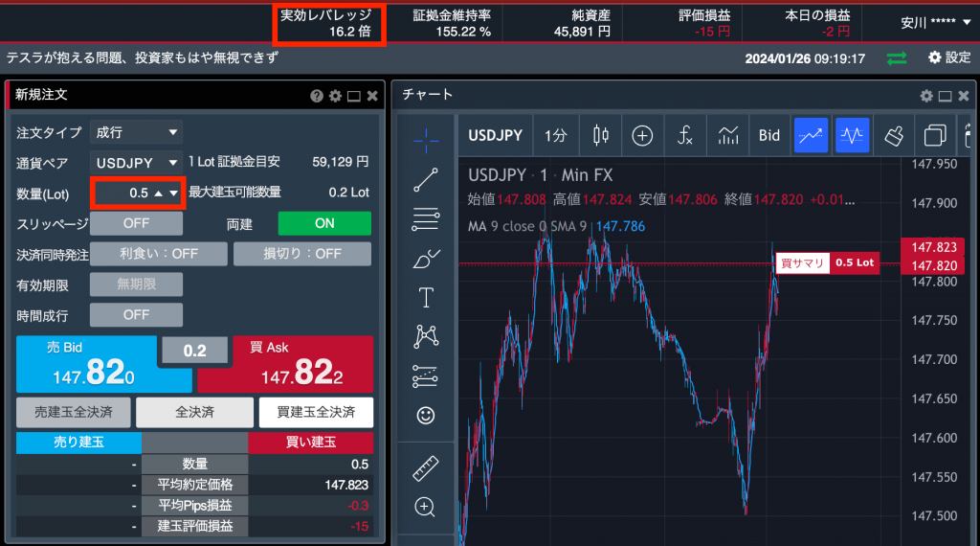The image size is (980, 546).
Task: Select the text annotation tool
Action: pos(426,297)
